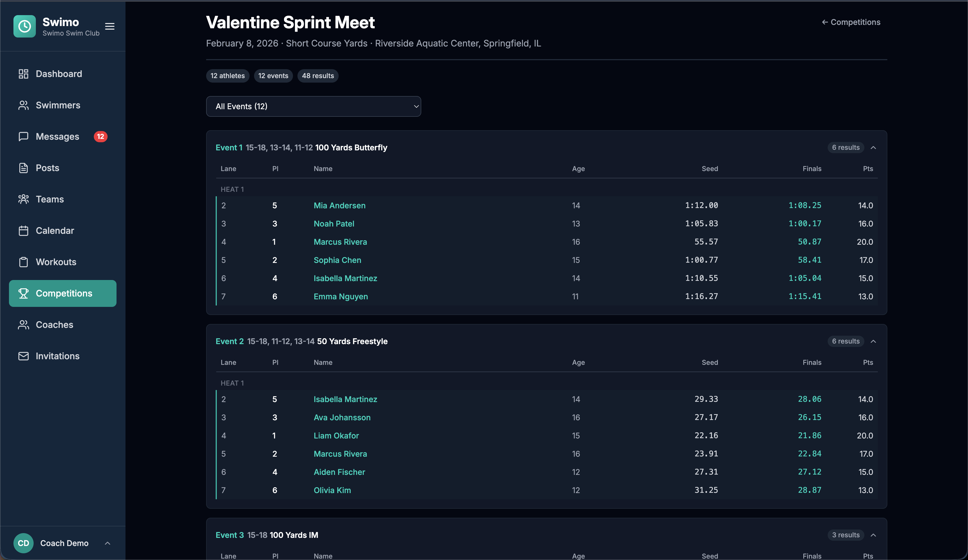Select the Coaches icon

(24, 325)
